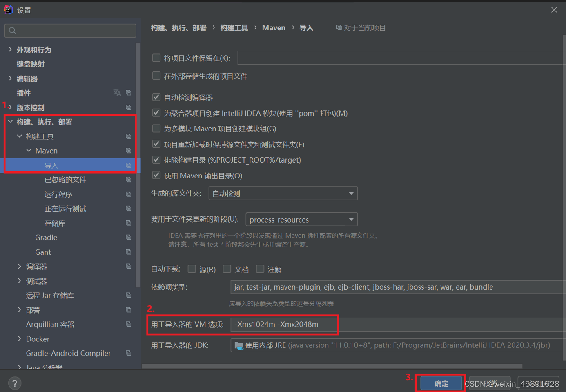Toggle 使用 Maven 输出目录 checkbox

point(156,176)
